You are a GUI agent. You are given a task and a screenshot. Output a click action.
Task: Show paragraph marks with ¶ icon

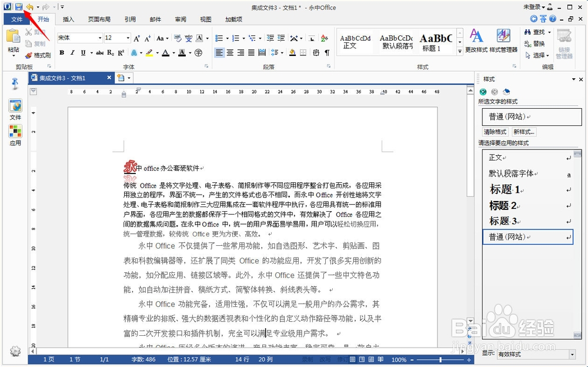click(x=327, y=53)
